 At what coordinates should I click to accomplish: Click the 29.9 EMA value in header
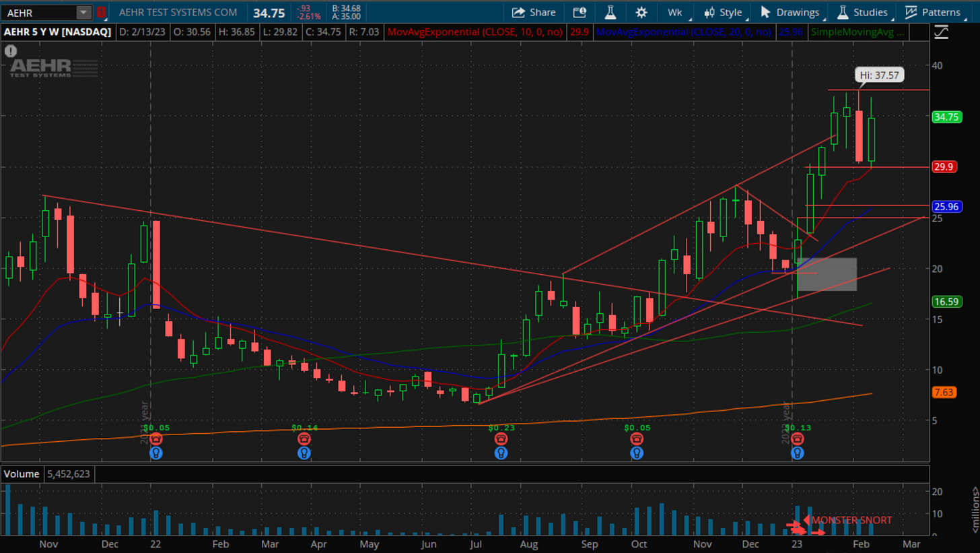[x=579, y=32]
